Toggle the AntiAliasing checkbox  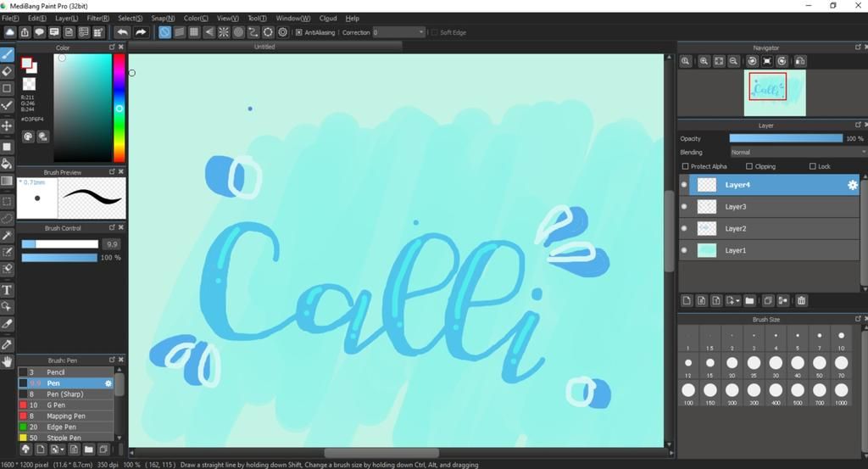click(299, 33)
